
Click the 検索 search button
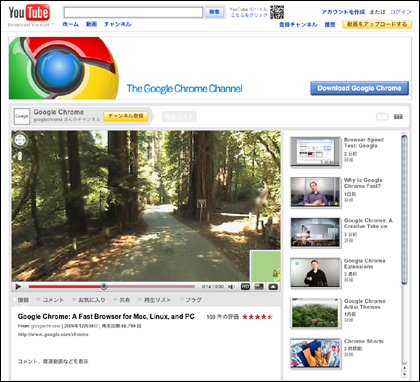pos(214,12)
